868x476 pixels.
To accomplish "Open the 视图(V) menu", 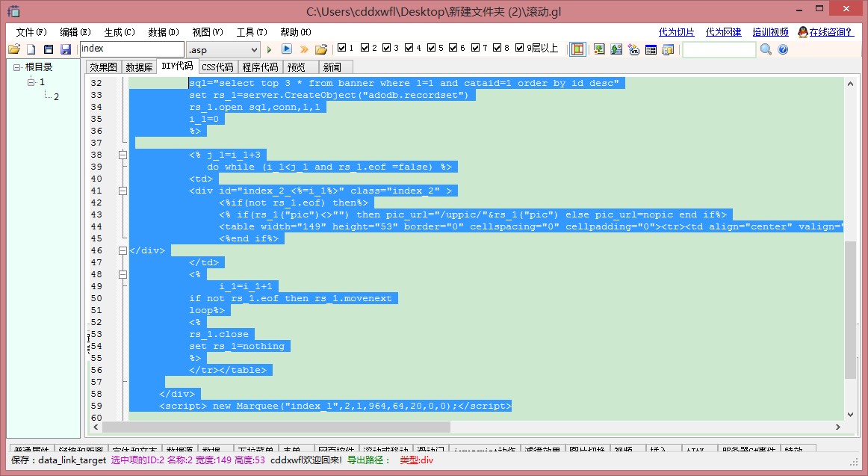I will [x=208, y=32].
